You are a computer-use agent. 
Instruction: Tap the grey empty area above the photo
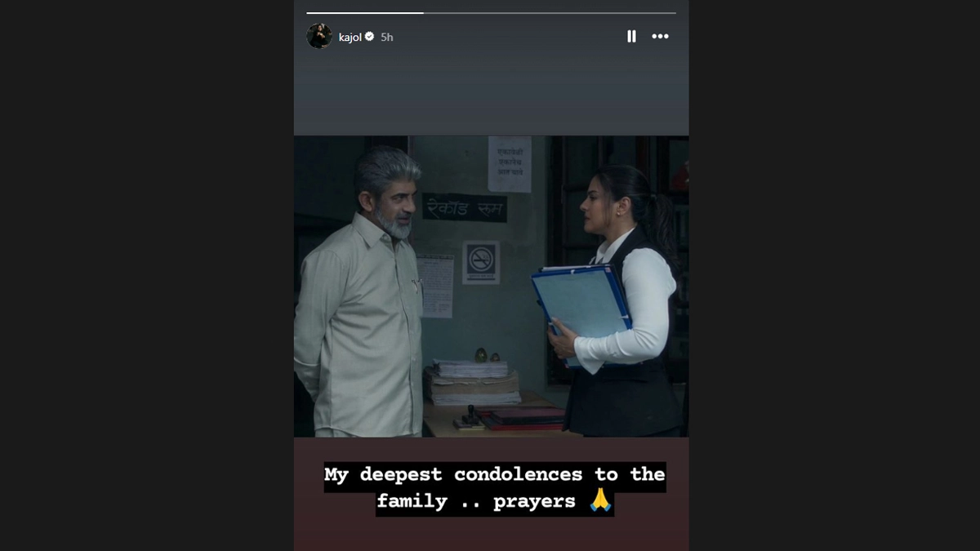click(491, 94)
